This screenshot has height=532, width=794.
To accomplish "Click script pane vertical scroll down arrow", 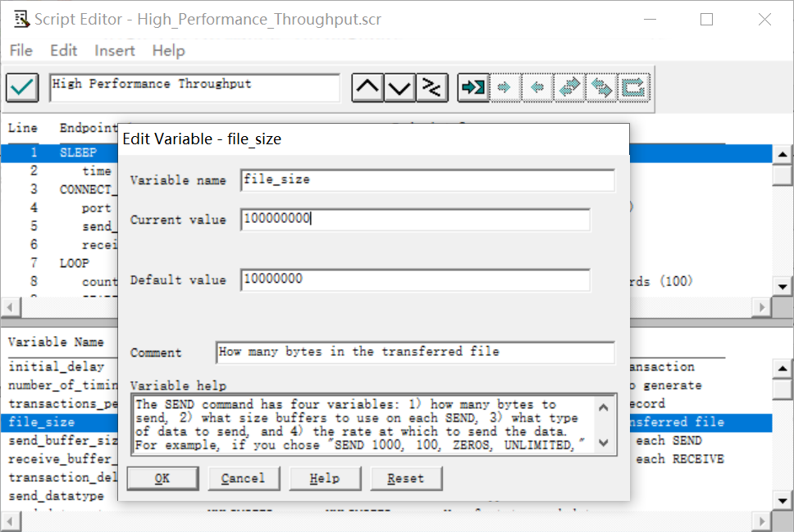I will click(783, 287).
